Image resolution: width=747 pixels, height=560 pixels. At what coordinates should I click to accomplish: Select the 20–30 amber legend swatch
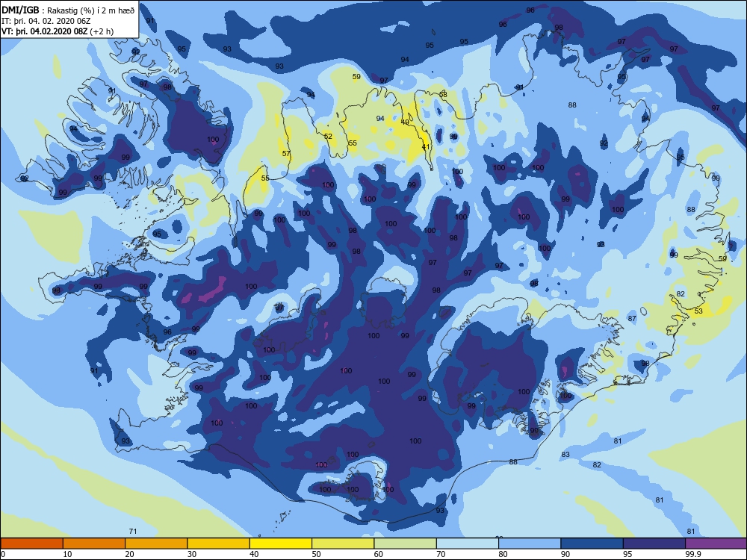pos(156,544)
